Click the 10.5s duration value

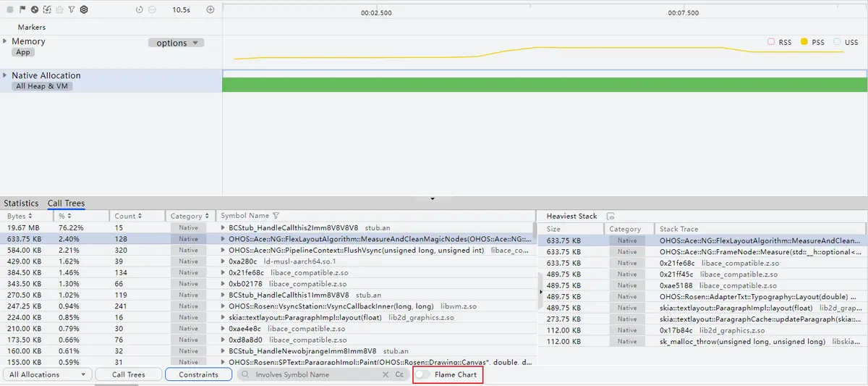tap(182, 10)
